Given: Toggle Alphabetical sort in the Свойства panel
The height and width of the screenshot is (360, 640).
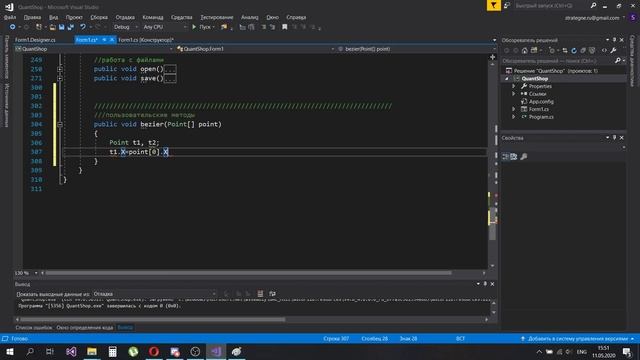Looking at the screenshot, I should pos(514,157).
